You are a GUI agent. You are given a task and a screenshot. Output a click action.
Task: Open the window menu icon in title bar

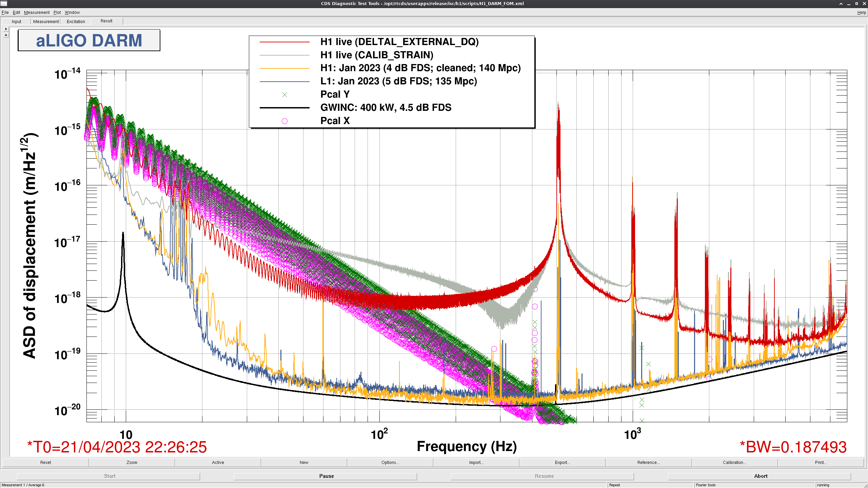coord(4,3)
